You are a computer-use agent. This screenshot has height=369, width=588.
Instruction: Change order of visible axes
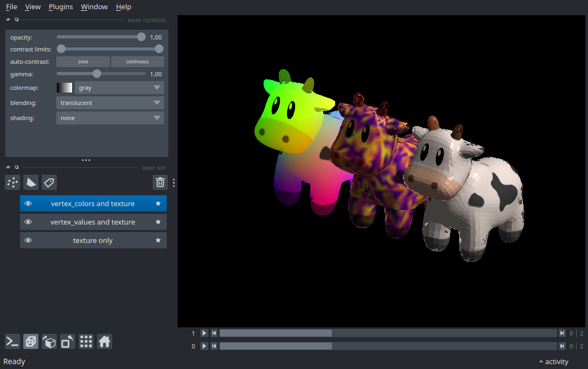click(49, 341)
